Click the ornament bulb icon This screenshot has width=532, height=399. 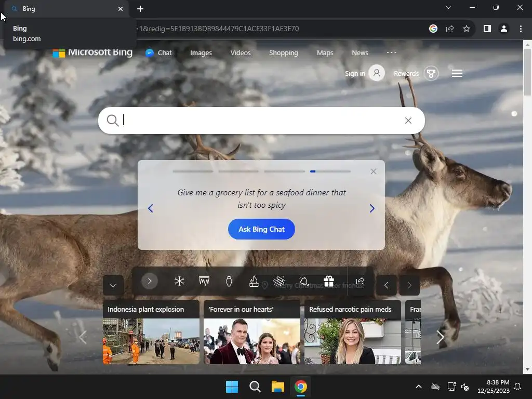point(229,281)
